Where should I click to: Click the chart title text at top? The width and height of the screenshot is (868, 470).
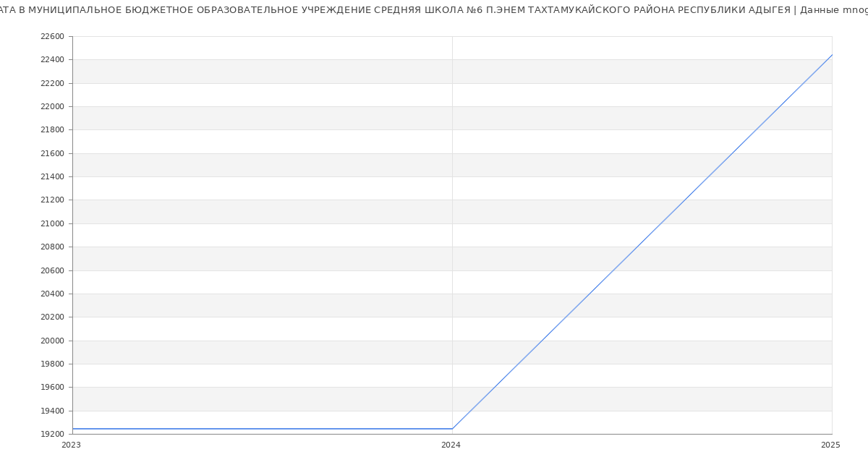(x=434, y=10)
